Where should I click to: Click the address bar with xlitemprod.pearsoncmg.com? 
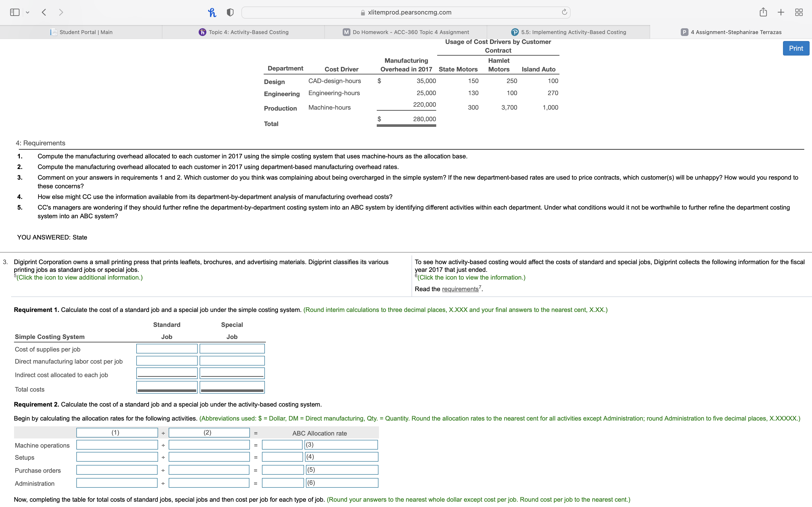(x=406, y=12)
